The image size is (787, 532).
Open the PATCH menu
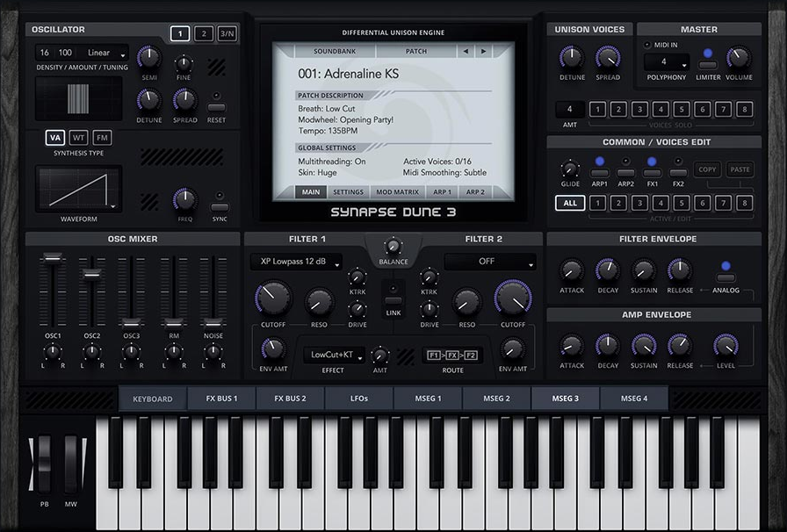416,51
